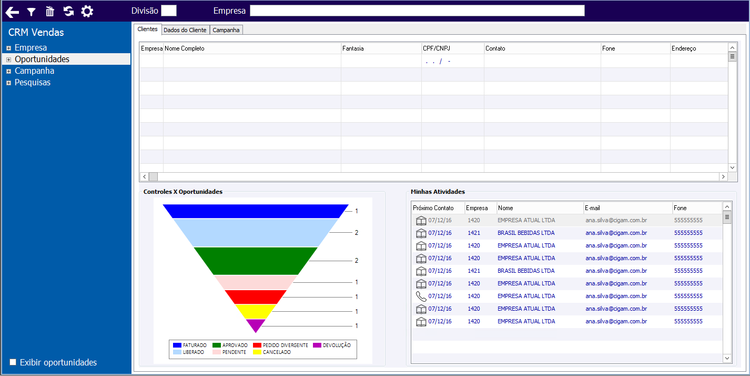The height and width of the screenshot is (376, 750).
Task: Expand the Campanha tree node
Action: (x=9, y=71)
